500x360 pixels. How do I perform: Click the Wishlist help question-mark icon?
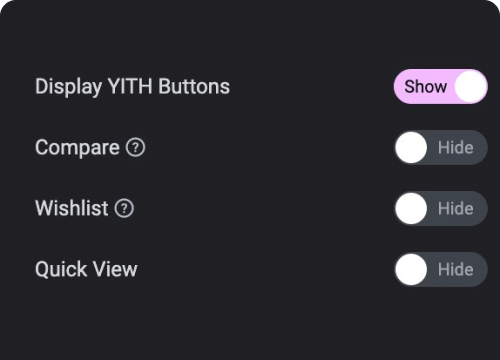(x=124, y=208)
